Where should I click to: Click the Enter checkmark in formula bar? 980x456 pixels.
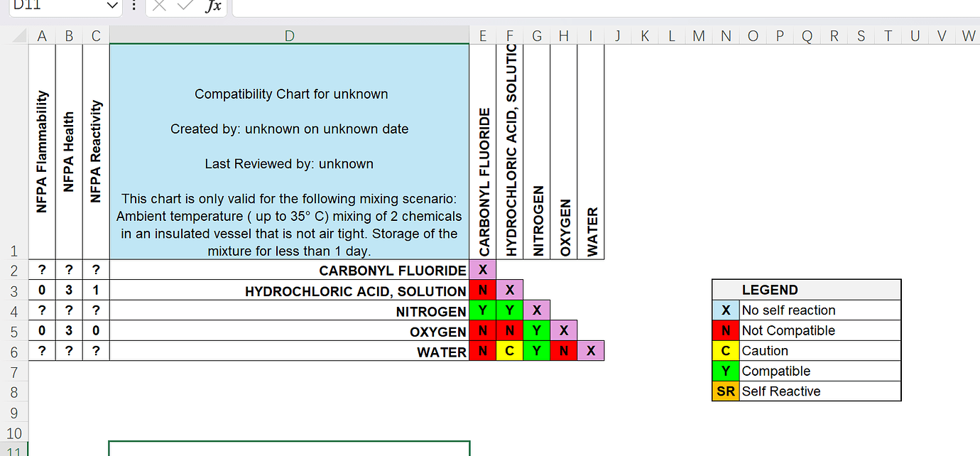[x=185, y=6]
